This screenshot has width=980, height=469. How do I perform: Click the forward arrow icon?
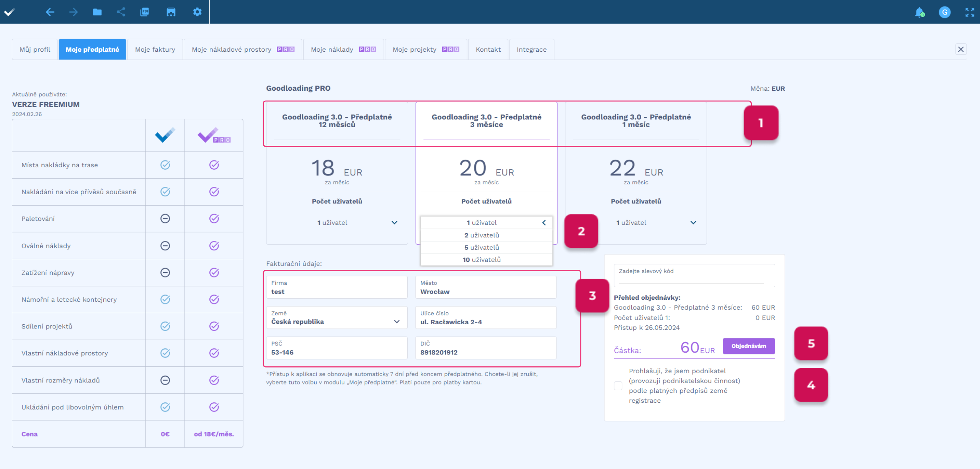[x=73, y=12]
